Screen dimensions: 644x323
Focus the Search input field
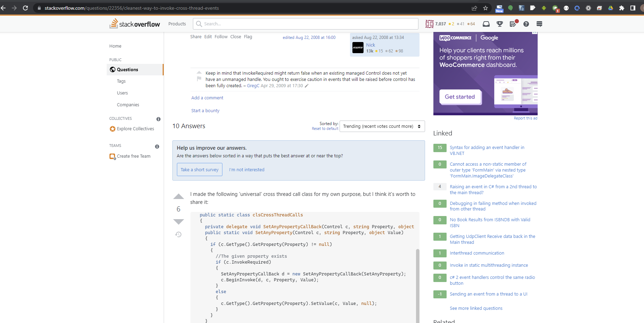305,24
